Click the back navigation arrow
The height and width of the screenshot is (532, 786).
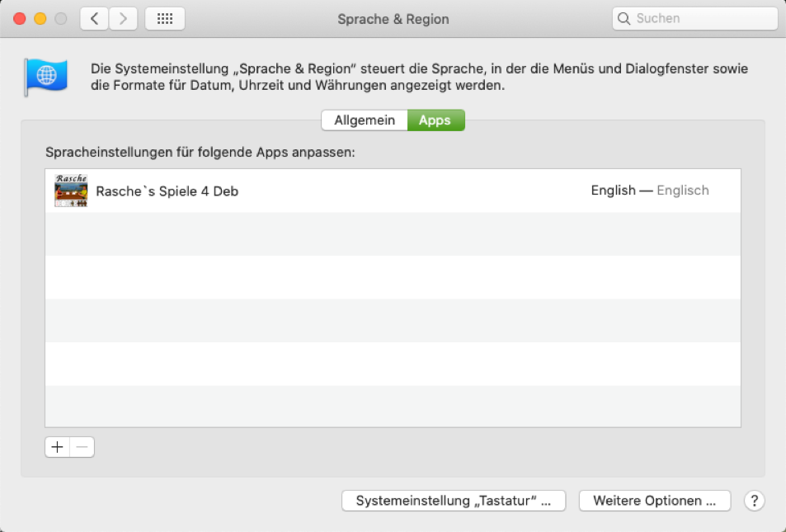[x=93, y=18]
